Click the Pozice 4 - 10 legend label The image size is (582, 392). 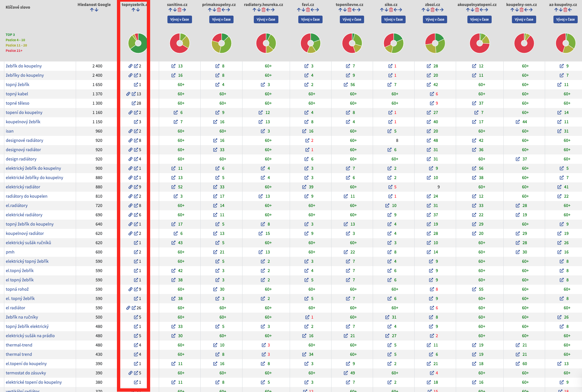click(15, 40)
